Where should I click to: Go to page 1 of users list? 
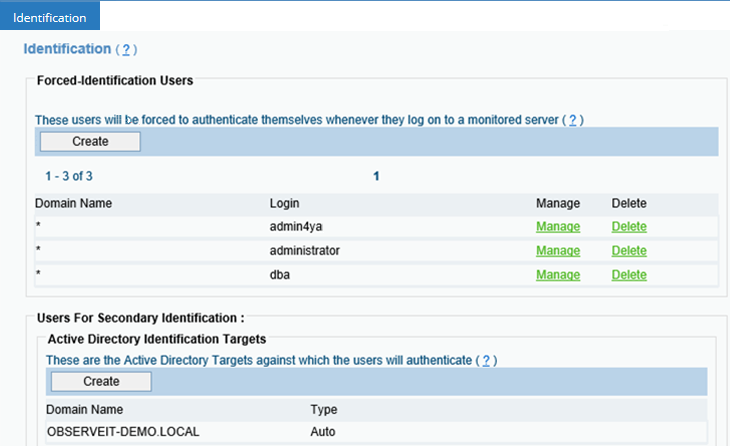[377, 176]
